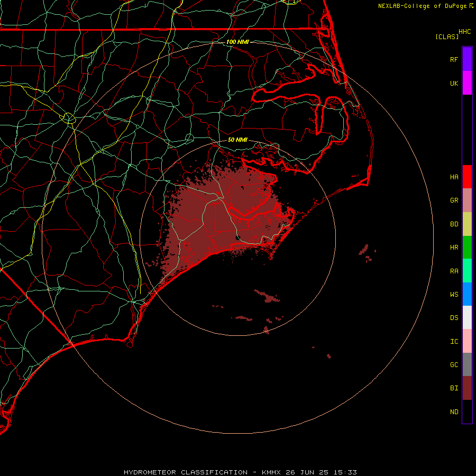Image resolution: width=476 pixels, height=476 pixels.
Task: Click the RF purple legend swatch
Action: tap(467, 59)
